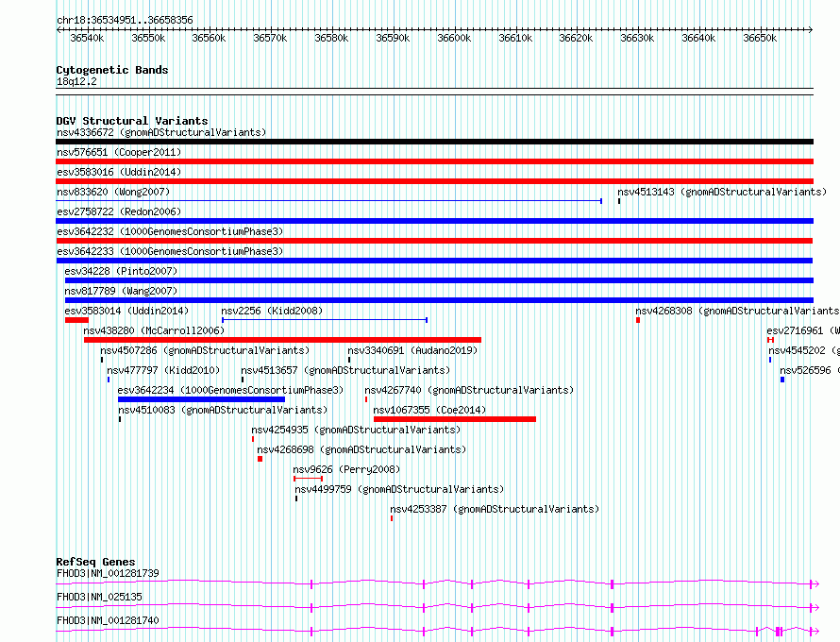Click the thin blue line under nsv2256 (Kidd2008)
The height and width of the screenshot is (642, 840).
(325, 320)
